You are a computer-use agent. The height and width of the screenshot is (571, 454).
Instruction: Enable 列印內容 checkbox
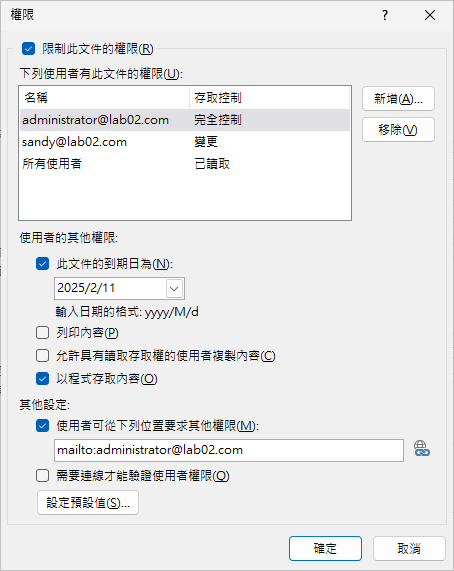coord(43,332)
